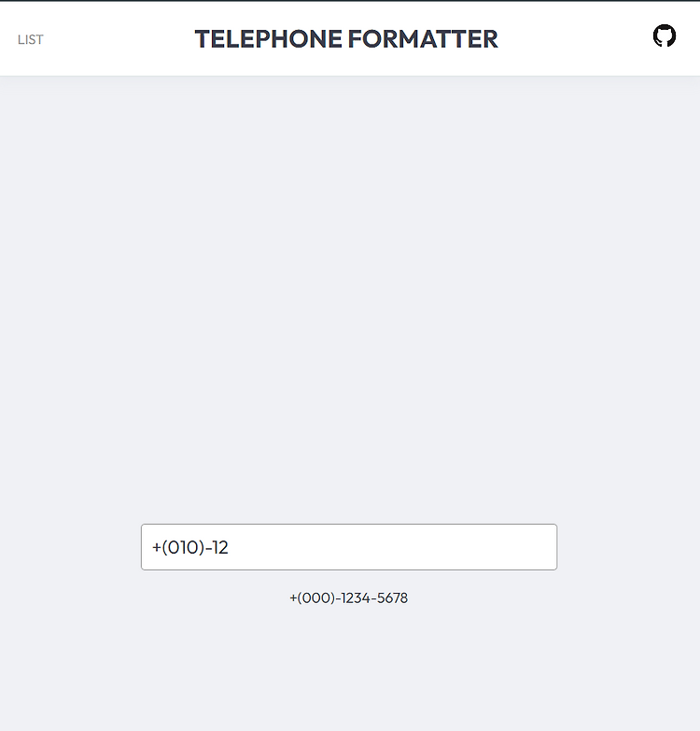Focus the telephone number input field
This screenshot has width=700, height=731.
349,547
